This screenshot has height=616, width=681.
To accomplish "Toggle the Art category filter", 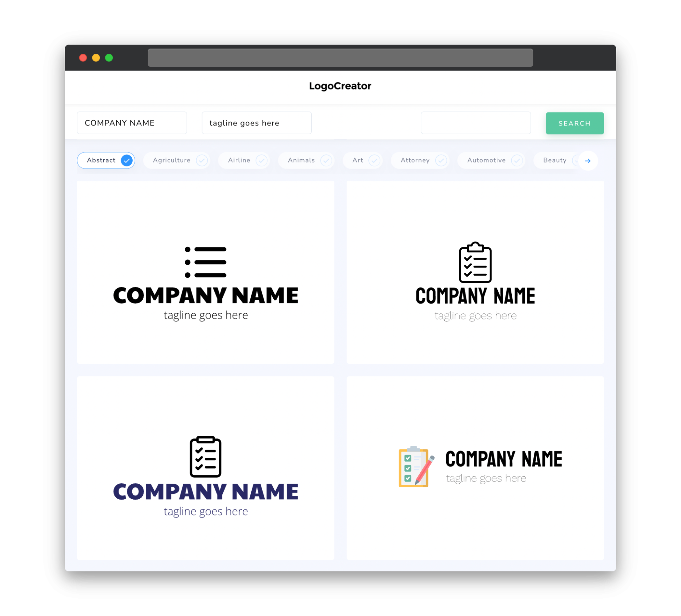I will tap(364, 160).
